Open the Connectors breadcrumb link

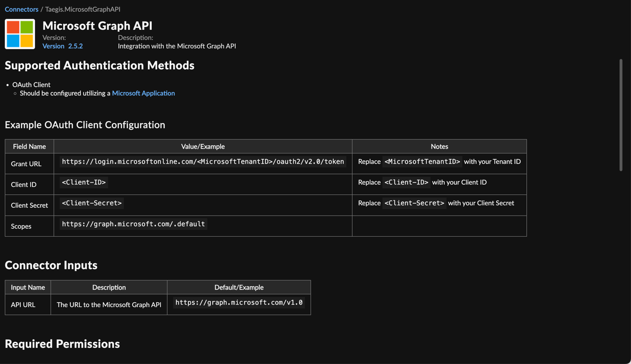click(22, 9)
